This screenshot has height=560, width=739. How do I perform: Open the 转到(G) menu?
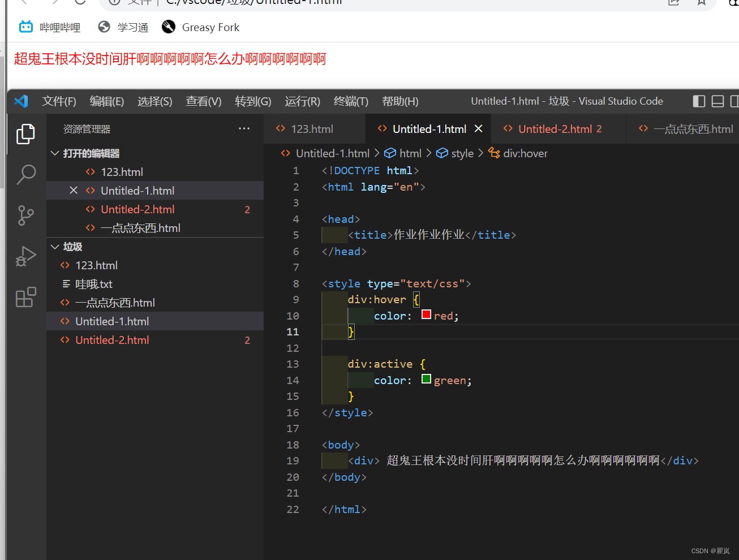point(253,101)
